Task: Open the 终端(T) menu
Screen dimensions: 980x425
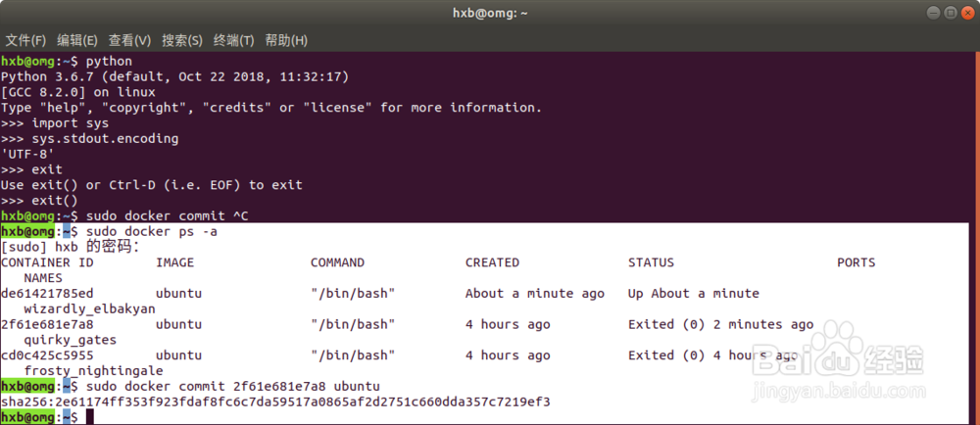Action: 234,40
